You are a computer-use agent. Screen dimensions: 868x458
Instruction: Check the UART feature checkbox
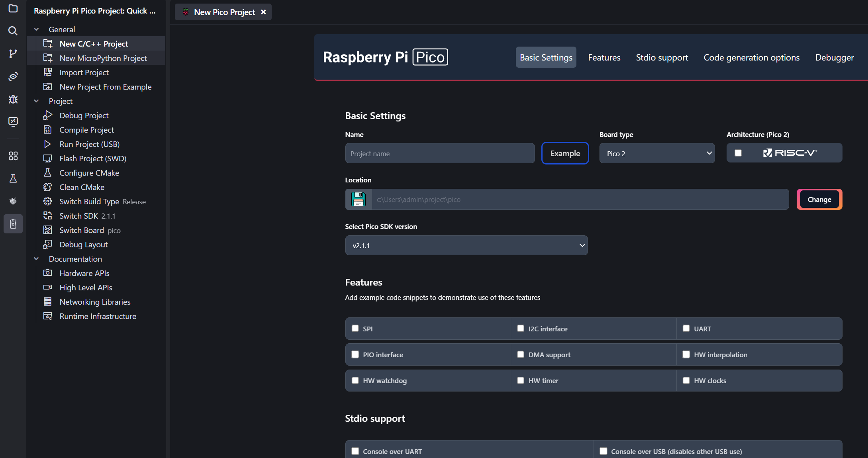(x=686, y=328)
